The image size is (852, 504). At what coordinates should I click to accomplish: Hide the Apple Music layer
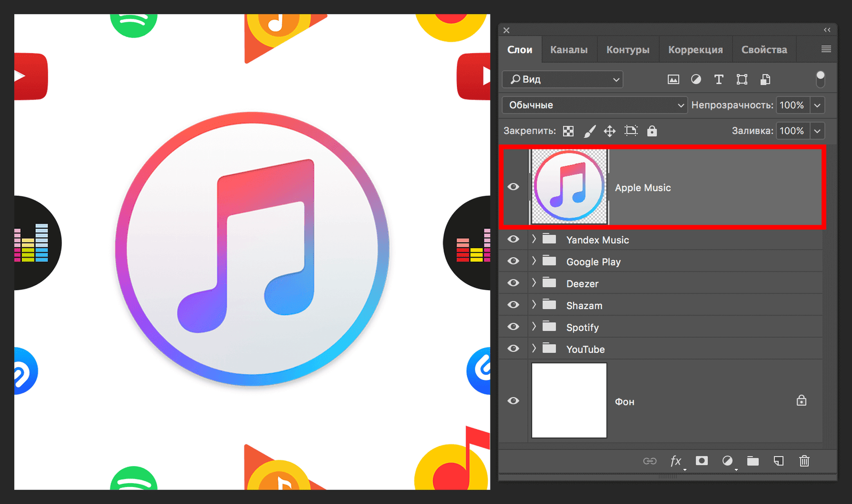pos(513,187)
